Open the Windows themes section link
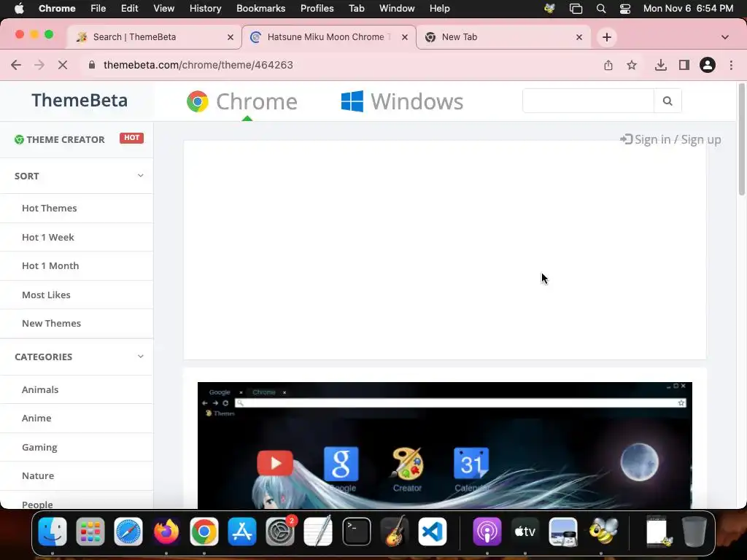747x560 pixels. [402, 101]
